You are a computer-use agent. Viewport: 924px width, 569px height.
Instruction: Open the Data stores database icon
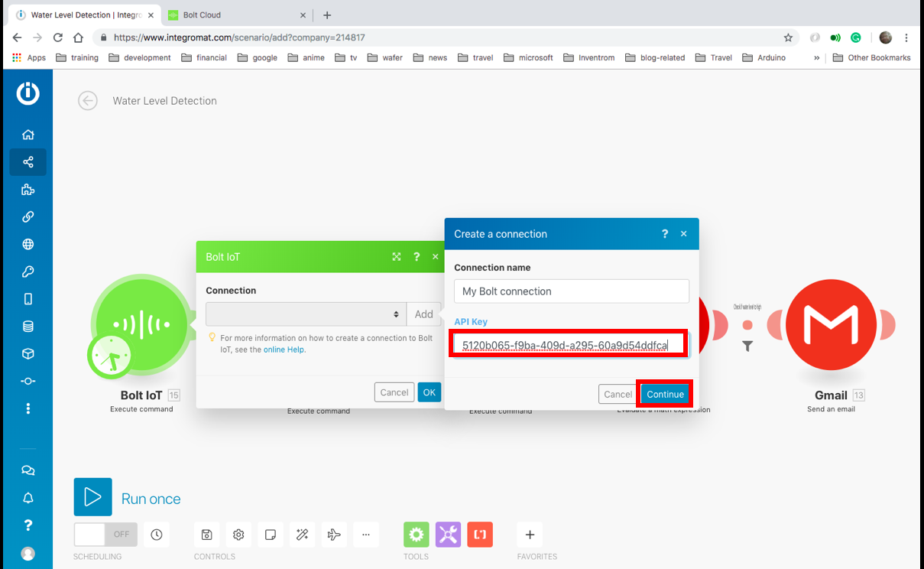point(28,327)
